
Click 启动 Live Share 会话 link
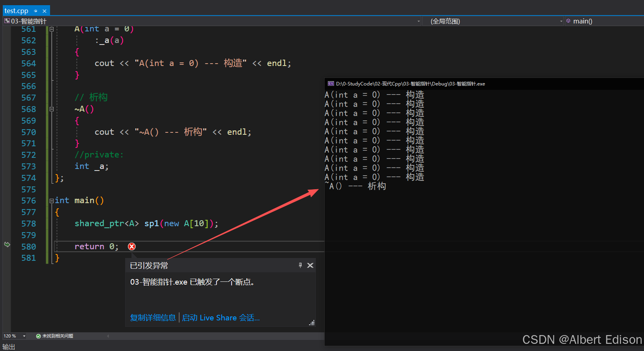click(x=221, y=318)
